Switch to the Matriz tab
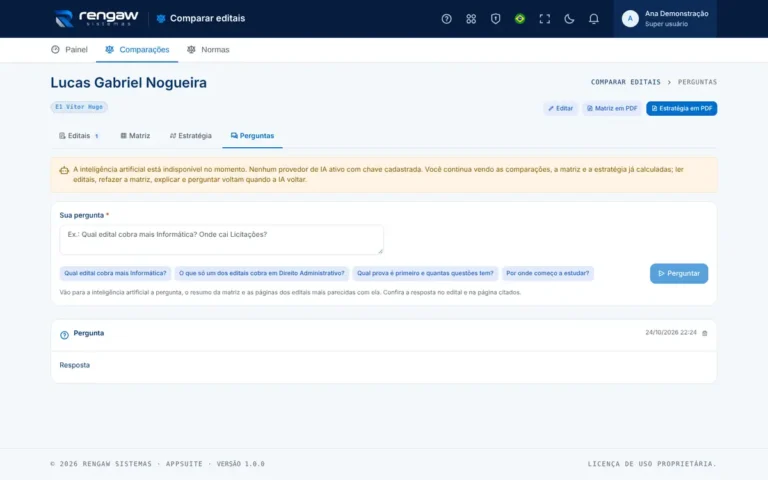This screenshot has height=480, width=768. tap(135, 136)
